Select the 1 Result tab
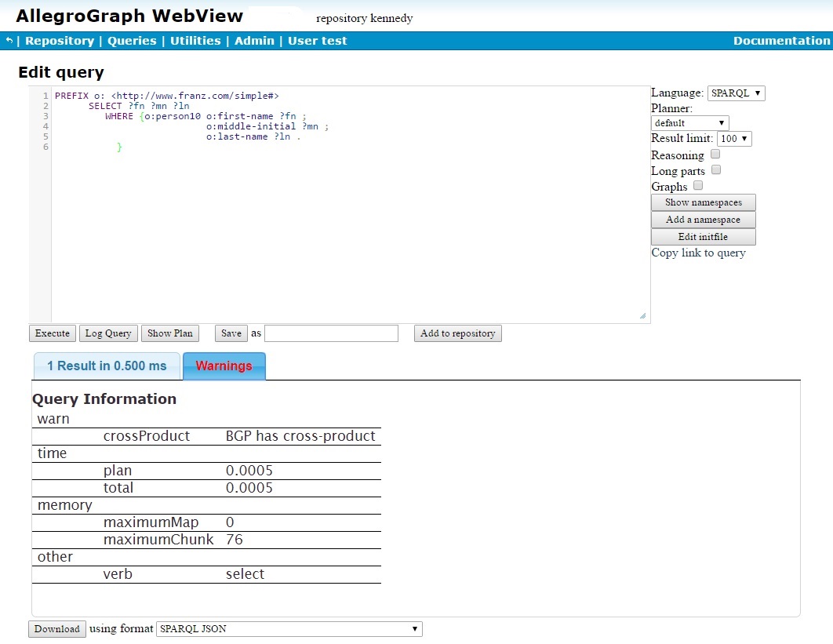 tap(107, 366)
